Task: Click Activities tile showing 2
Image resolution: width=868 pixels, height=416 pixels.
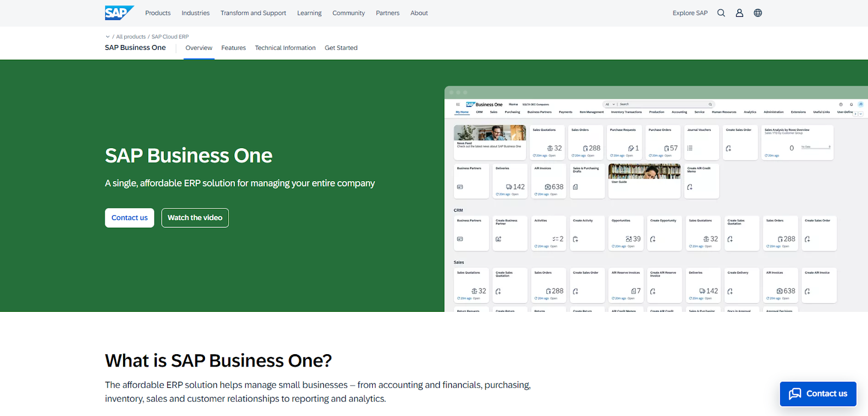Action: (549, 233)
